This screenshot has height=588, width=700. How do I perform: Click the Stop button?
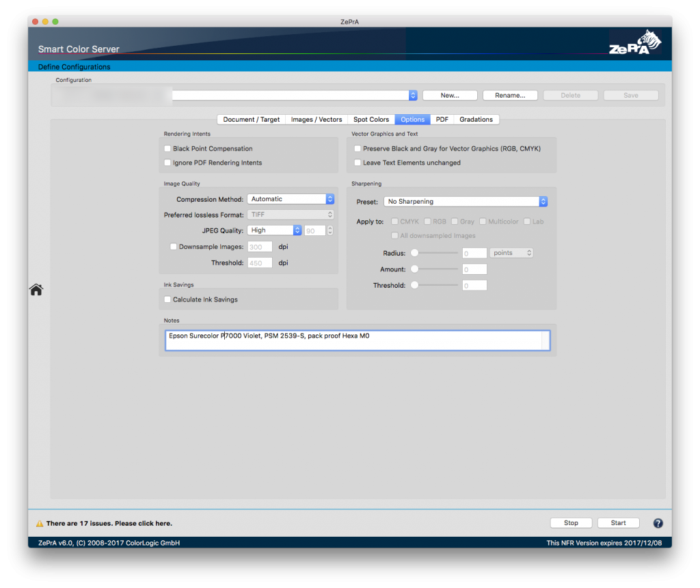tap(571, 523)
